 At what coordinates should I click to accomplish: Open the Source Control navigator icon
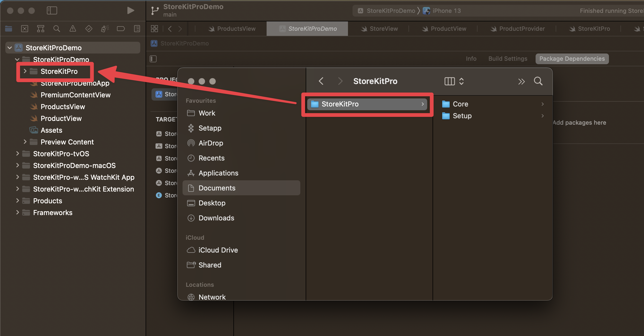(25, 29)
